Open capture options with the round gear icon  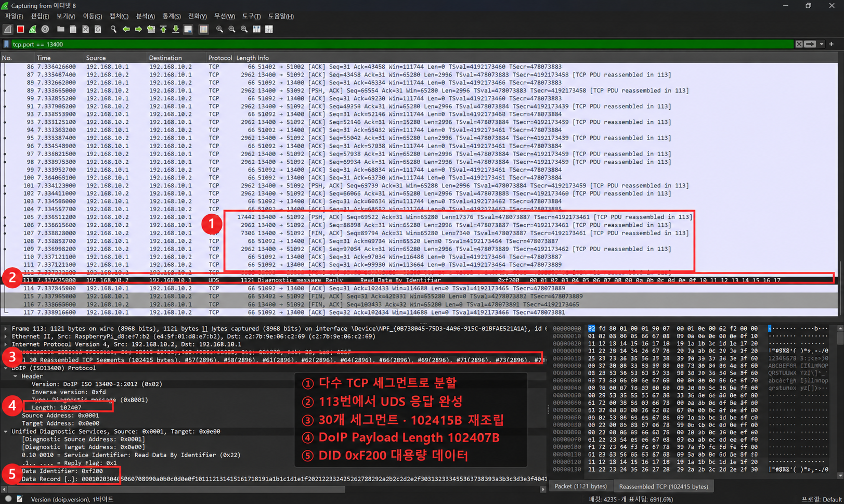tap(45, 30)
